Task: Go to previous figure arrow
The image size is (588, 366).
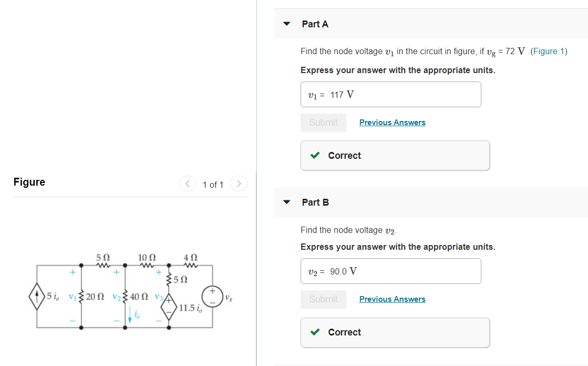Action: click(x=188, y=184)
